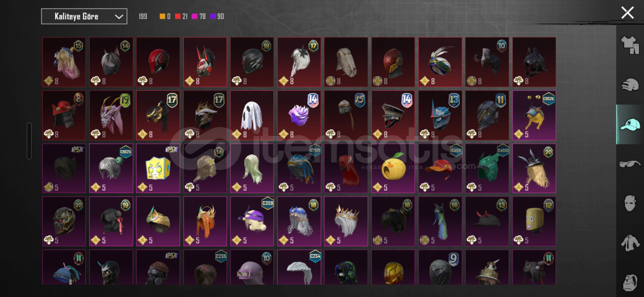Select the cap headwear category
The image size is (644, 297).
click(630, 124)
